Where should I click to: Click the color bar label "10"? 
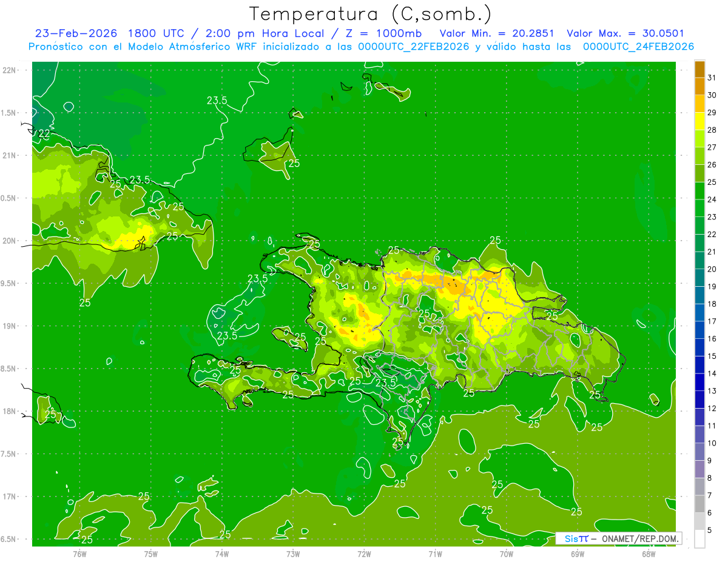coord(712,443)
